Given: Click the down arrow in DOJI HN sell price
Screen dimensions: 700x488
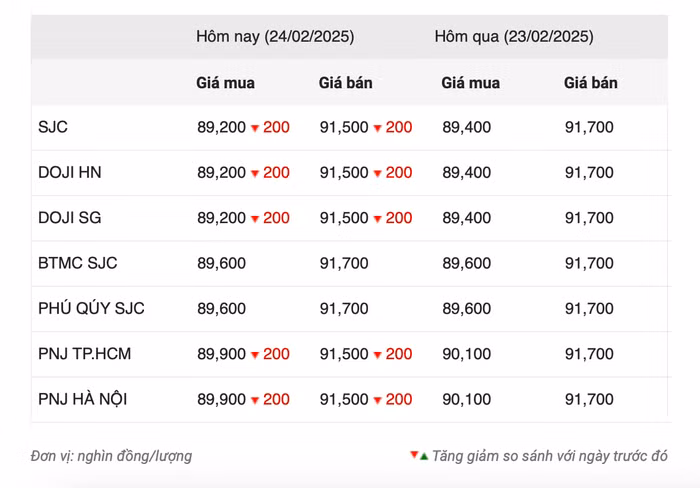Looking at the screenshot, I should 378,173.
